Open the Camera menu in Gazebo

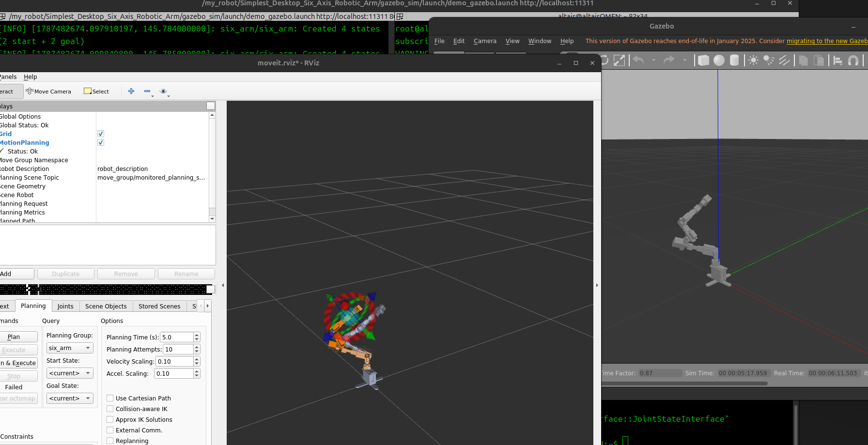pos(485,41)
